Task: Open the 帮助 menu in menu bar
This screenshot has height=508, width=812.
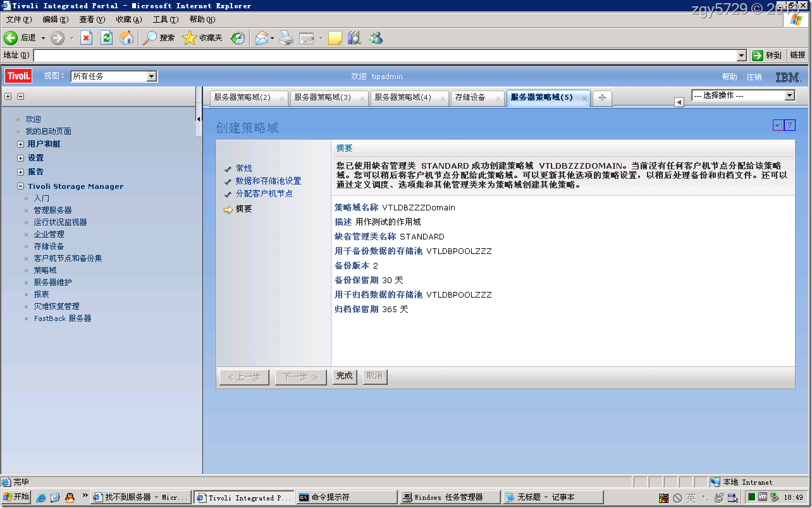Action: click(202, 20)
